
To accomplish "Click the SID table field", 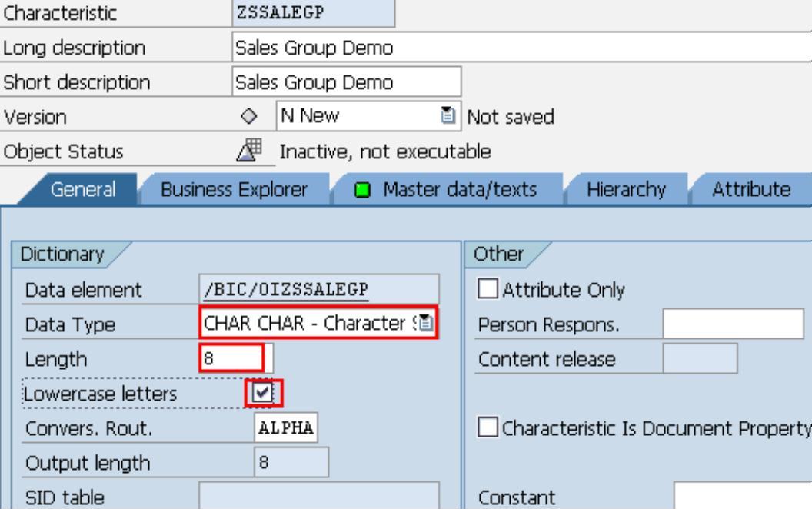I will (319, 495).
